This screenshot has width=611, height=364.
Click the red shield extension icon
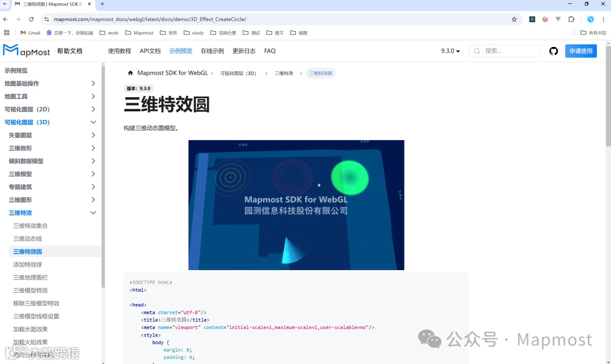pyautogui.click(x=545, y=19)
